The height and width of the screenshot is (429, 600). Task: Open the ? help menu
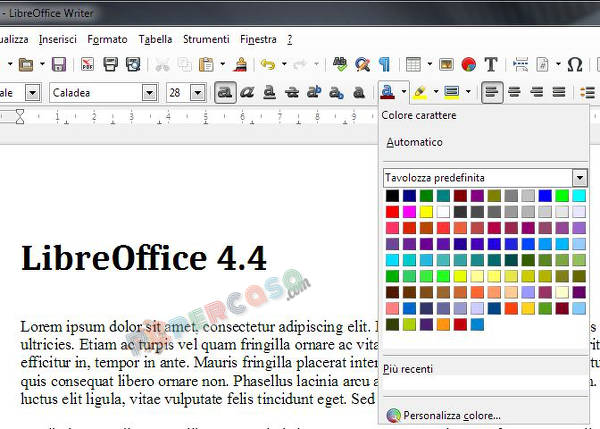290,39
